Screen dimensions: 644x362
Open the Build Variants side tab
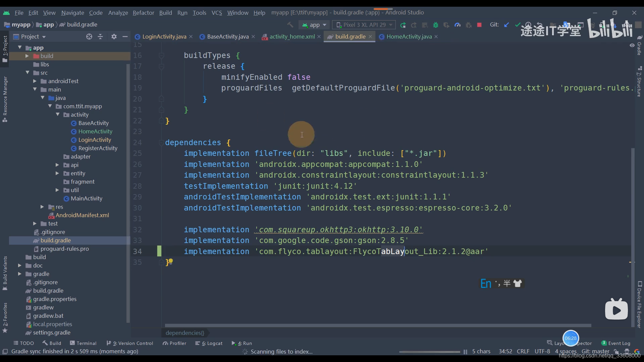pyautogui.click(x=5, y=273)
